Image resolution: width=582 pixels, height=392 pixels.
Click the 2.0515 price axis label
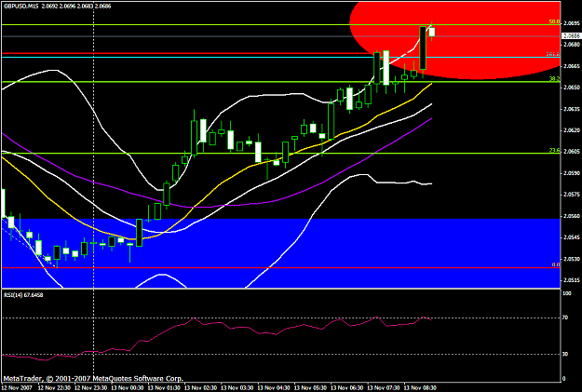click(572, 280)
